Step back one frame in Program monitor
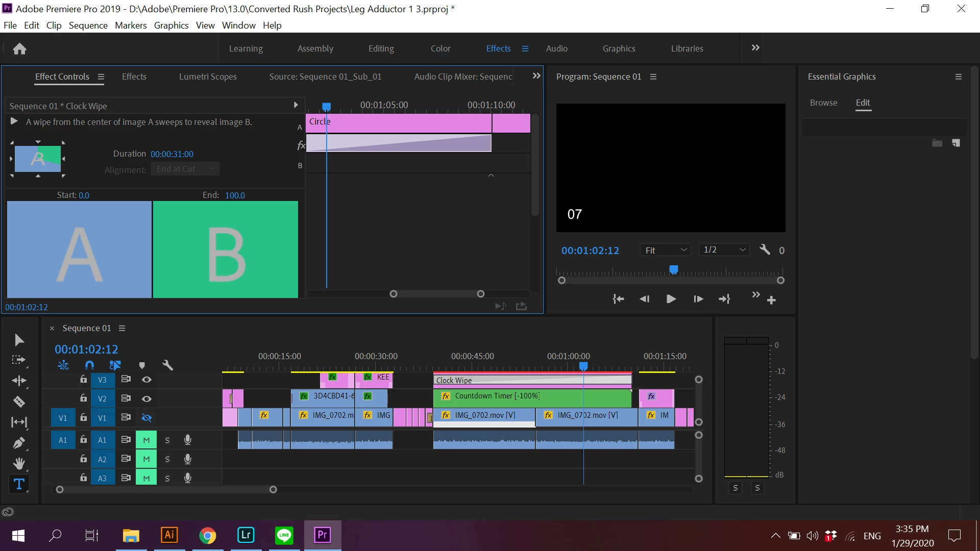Viewport: 980px width, 551px height. 645,299
